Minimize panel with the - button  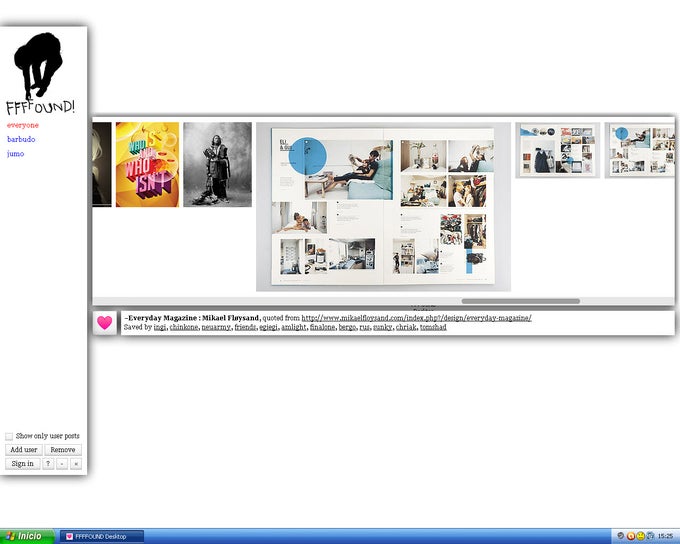[62, 464]
